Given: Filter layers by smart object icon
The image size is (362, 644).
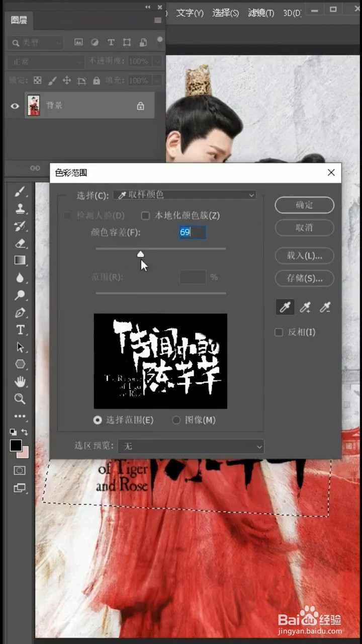Looking at the screenshot, I should pos(143,43).
